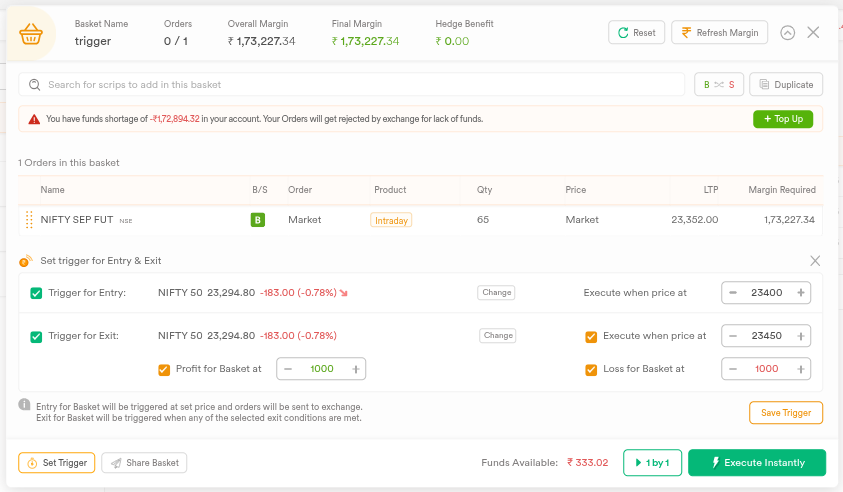The height and width of the screenshot is (492, 843).
Task: Decrease profit for basket value
Action: coord(288,369)
